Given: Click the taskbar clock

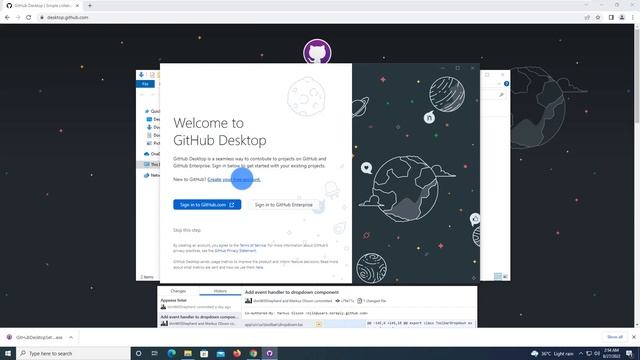Looking at the screenshot, I should coord(611,353).
